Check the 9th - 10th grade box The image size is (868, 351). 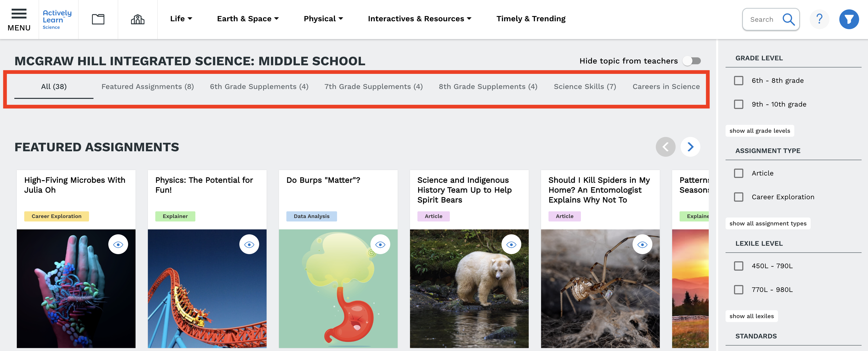tap(739, 104)
